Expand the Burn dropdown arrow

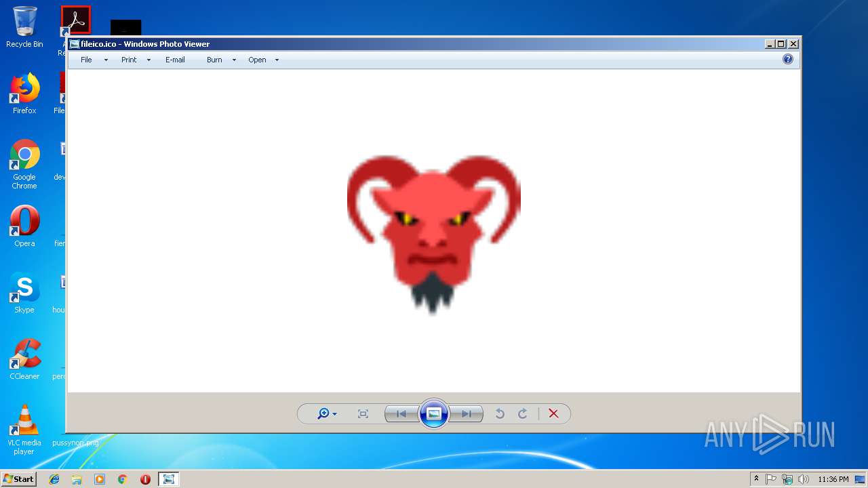click(234, 60)
